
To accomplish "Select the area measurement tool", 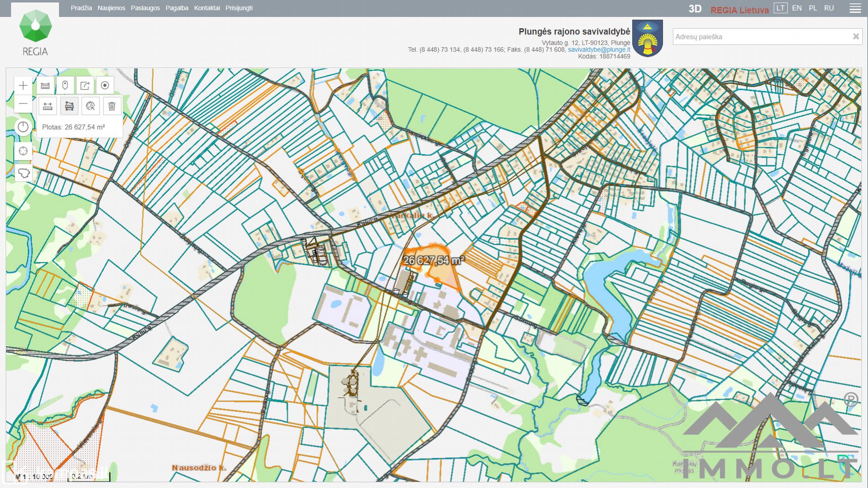I will [69, 106].
